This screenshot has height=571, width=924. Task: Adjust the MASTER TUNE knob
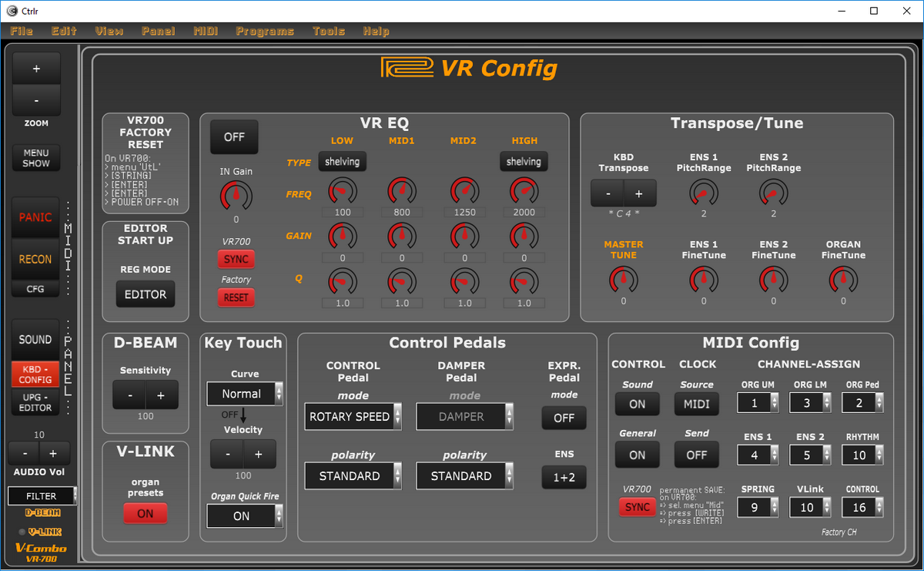point(624,280)
